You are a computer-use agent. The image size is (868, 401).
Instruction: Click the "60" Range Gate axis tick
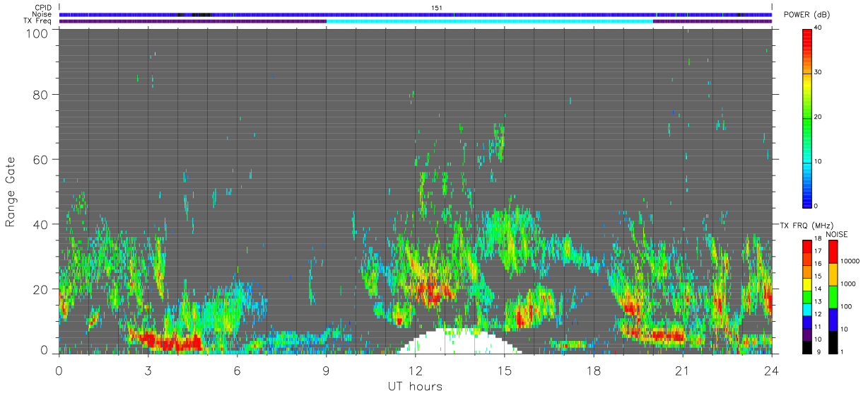[x=42, y=159]
